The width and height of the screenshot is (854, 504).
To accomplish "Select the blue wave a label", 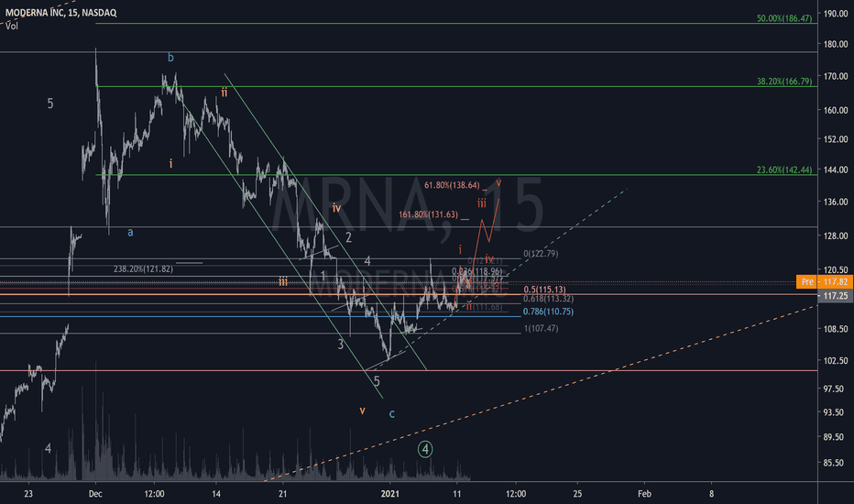I will pyautogui.click(x=130, y=233).
